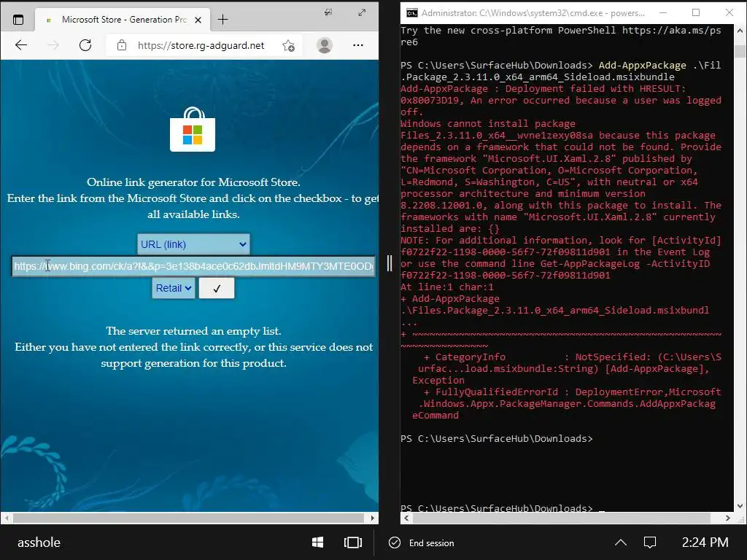Image resolution: width=747 pixels, height=560 pixels.
Task: Click the Add-AppxPackage command text
Action: (x=642, y=65)
